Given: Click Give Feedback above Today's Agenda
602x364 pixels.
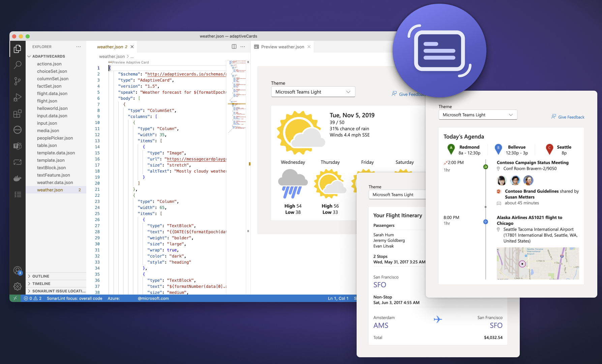Looking at the screenshot, I should point(568,117).
